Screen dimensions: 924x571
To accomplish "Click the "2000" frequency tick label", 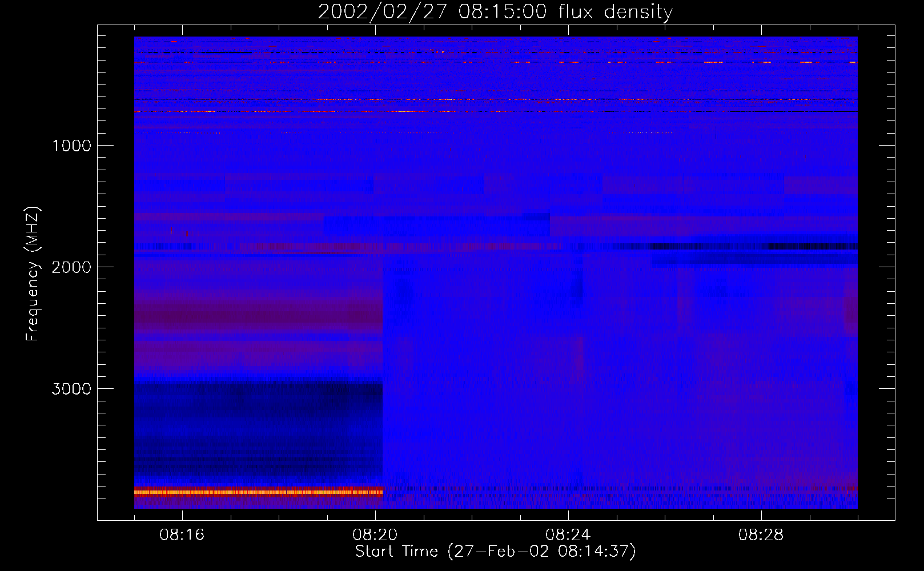I will 71,267.
